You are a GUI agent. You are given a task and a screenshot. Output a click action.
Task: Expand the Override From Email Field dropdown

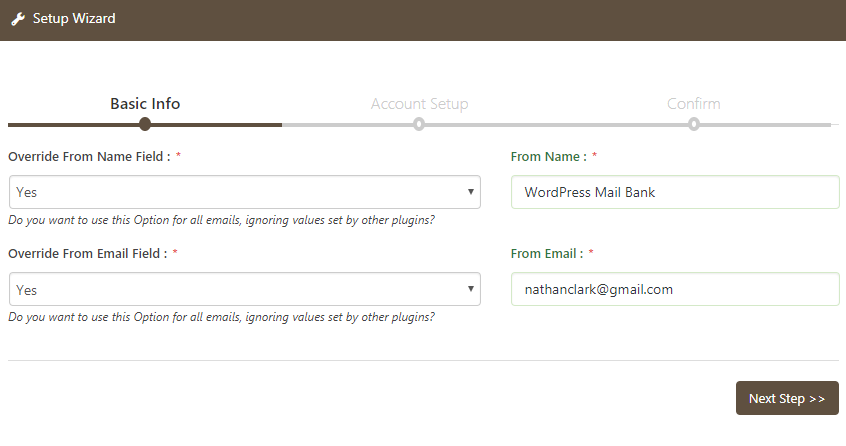click(244, 290)
